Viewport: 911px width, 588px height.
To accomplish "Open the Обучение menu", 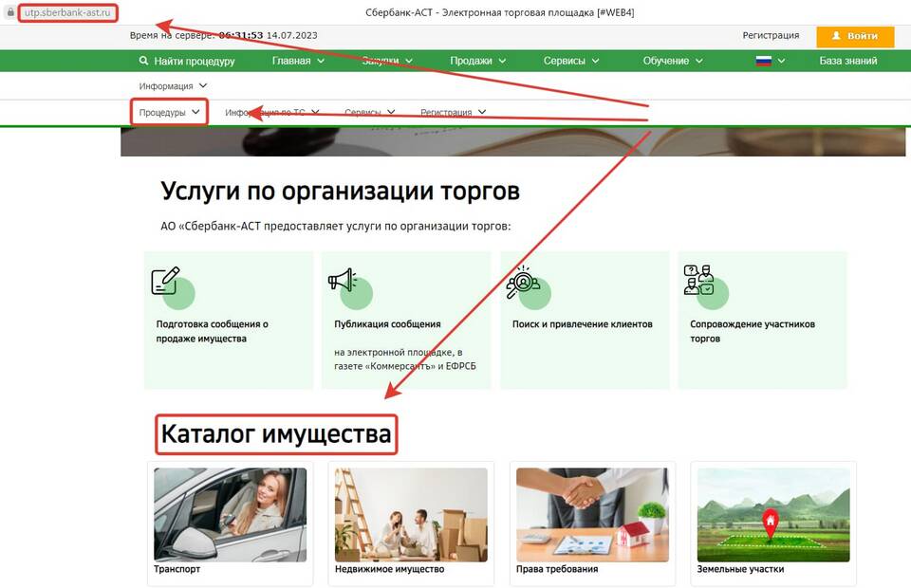I will pos(666,61).
